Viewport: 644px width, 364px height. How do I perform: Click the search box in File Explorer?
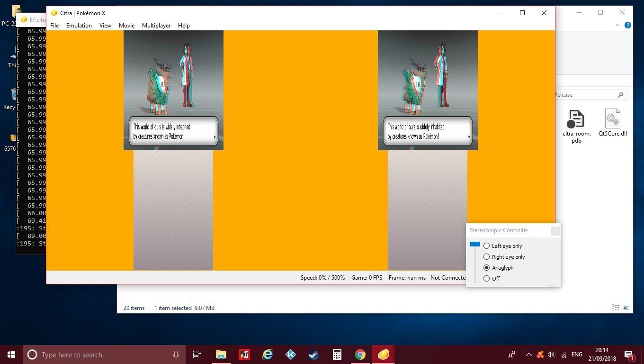click(x=590, y=95)
